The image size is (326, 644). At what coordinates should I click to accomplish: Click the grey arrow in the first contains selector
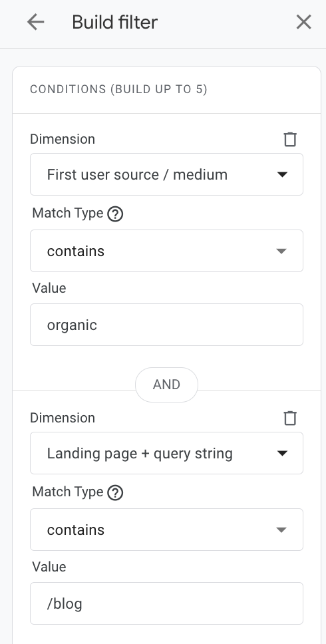tap(281, 251)
